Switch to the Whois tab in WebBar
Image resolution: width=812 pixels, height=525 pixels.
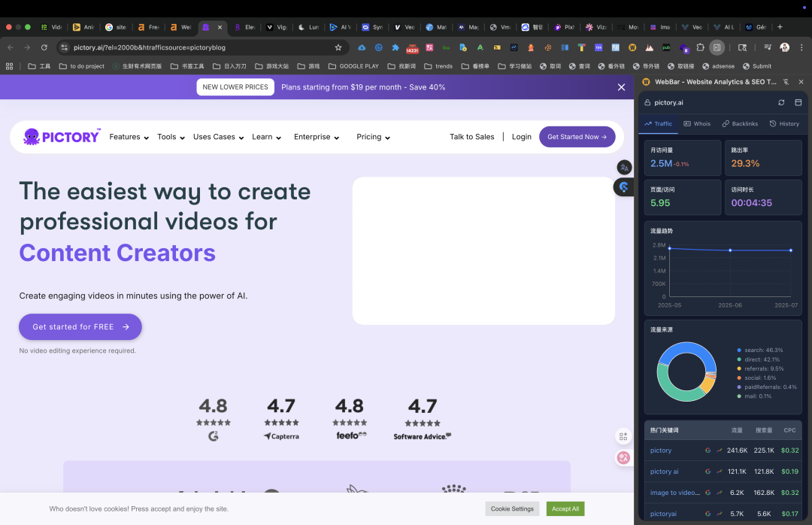pos(697,124)
